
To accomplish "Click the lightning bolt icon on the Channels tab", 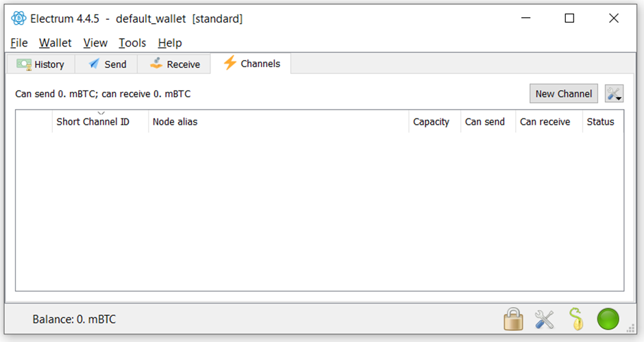I will pyautogui.click(x=230, y=63).
